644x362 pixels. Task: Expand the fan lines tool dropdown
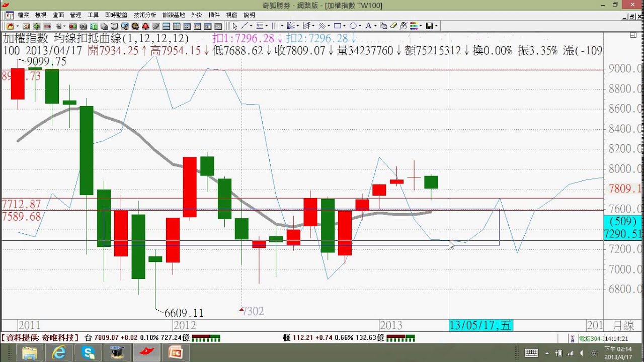pyautogui.click(x=298, y=26)
